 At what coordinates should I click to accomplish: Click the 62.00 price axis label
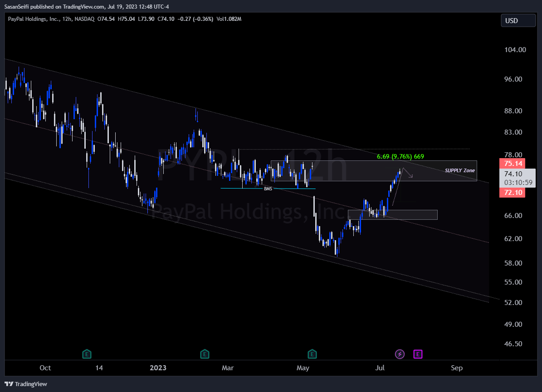coord(513,239)
